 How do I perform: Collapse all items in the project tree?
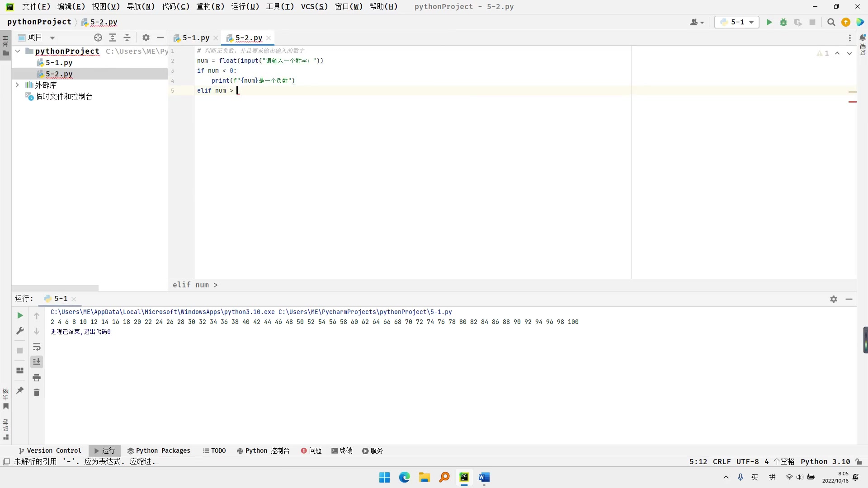[127, 38]
